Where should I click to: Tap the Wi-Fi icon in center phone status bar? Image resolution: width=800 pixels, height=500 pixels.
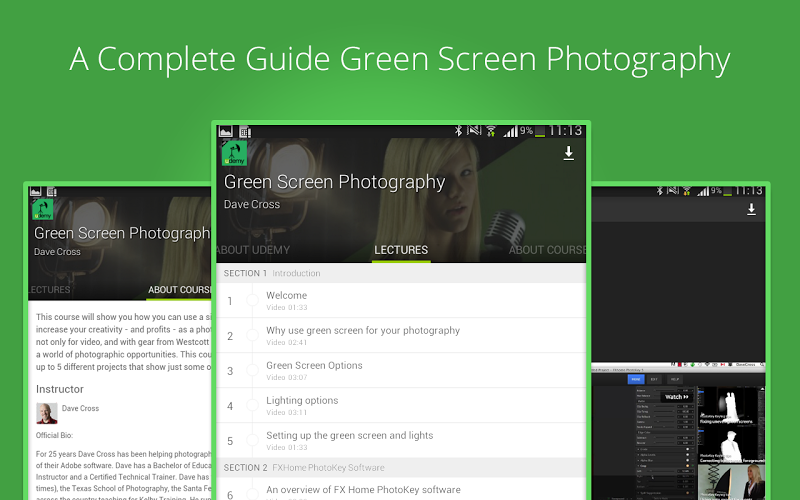tap(491, 132)
